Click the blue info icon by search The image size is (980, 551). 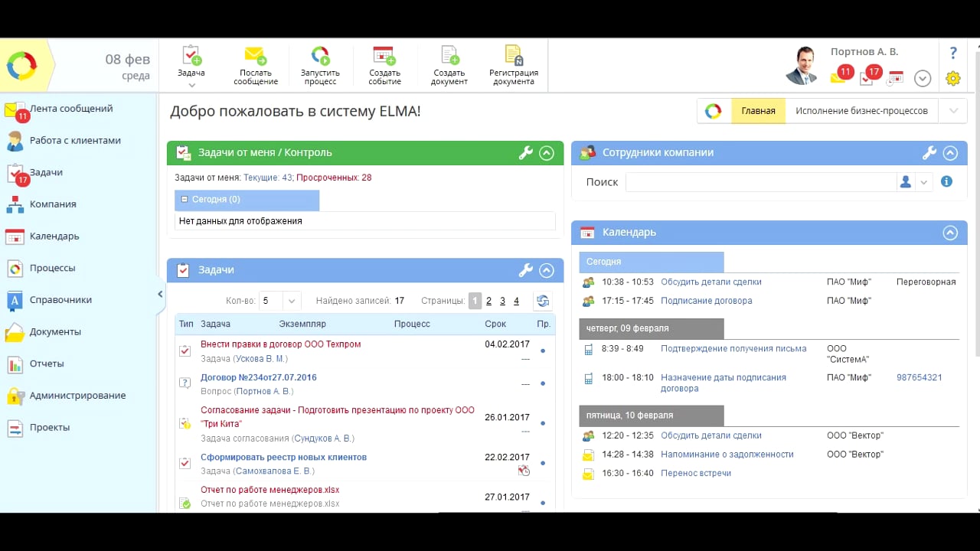946,182
